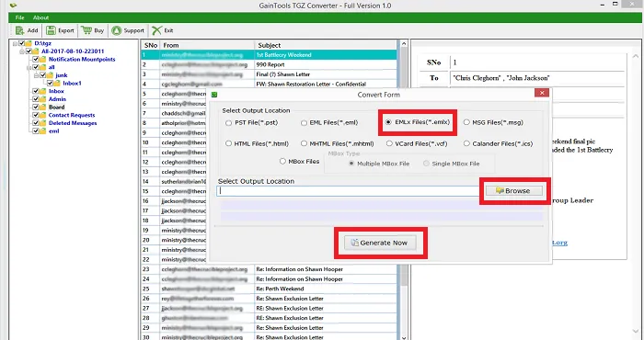The width and height of the screenshot is (644, 340).
Task: Click the Exit toolbar icon
Action: pyautogui.click(x=156, y=30)
